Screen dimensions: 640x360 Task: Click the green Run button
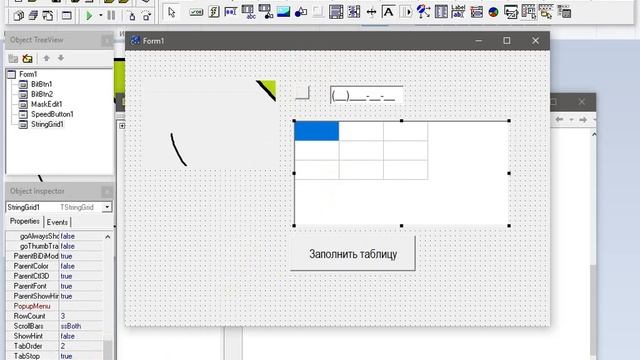[x=89, y=16]
